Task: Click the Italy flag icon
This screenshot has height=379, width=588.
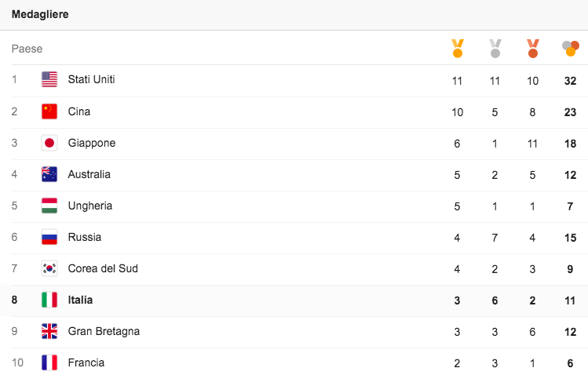Action: point(49,300)
